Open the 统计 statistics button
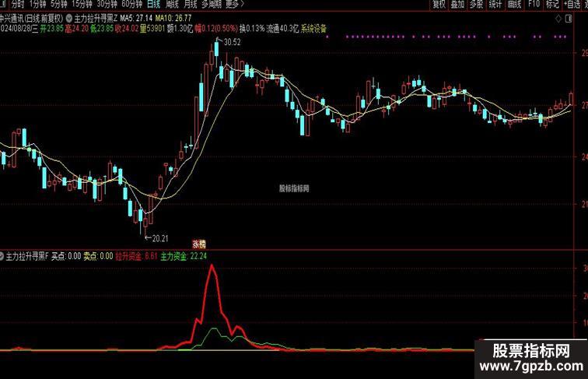 click(495, 5)
